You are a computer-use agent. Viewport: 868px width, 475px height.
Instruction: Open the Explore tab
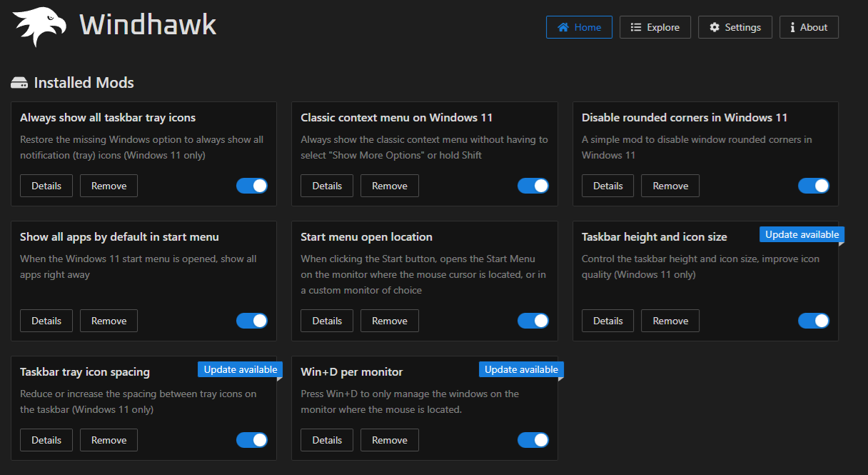point(655,27)
